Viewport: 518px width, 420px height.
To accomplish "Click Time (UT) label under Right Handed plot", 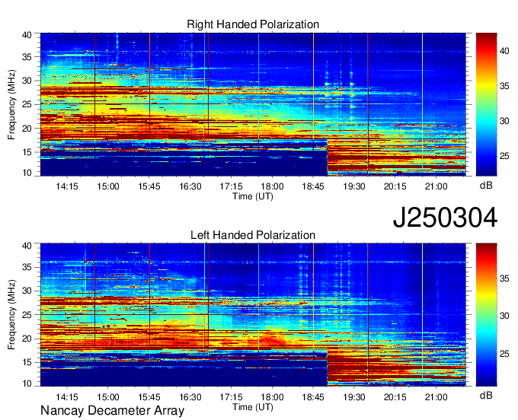I will tap(253, 196).
